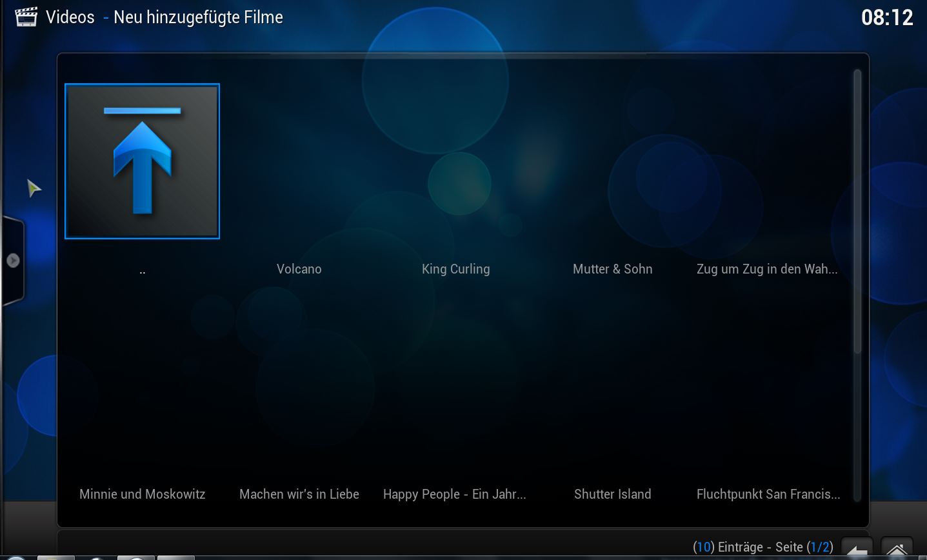
Task: Select the movie Mutter & Sohn
Action: pyautogui.click(x=612, y=269)
